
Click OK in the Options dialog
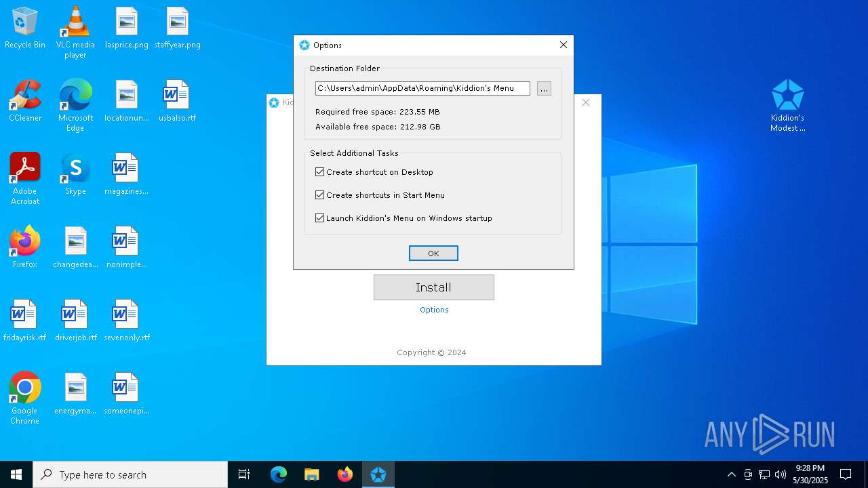pos(433,253)
